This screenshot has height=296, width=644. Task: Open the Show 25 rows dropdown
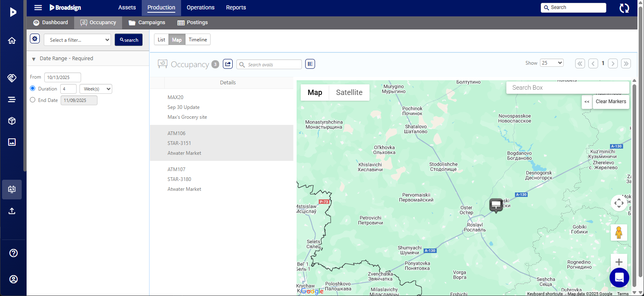click(552, 63)
